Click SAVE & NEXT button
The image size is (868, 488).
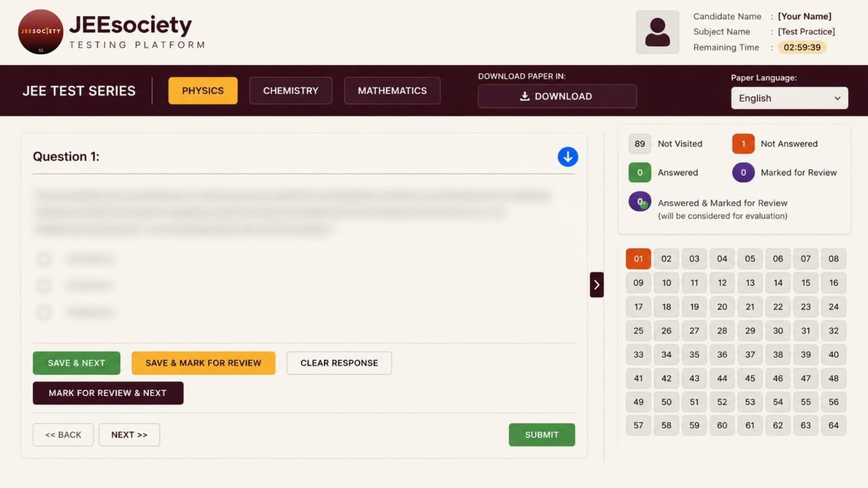tap(77, 363)
